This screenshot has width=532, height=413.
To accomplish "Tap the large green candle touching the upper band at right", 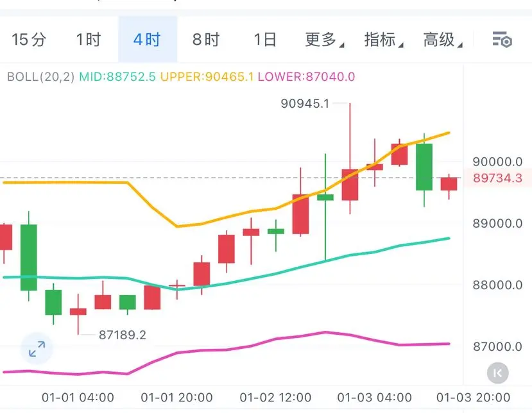I will (424, 167).
